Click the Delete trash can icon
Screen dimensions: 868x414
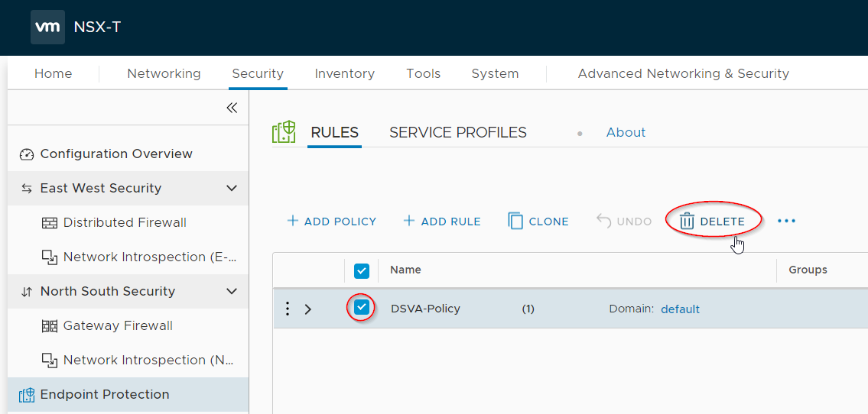pos(687,222)
